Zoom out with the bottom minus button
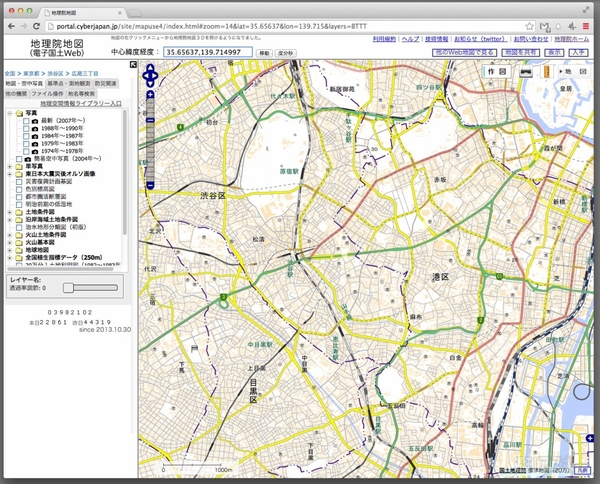The width and height of the screenshot is (600, 484). click(x=149, y=185)
